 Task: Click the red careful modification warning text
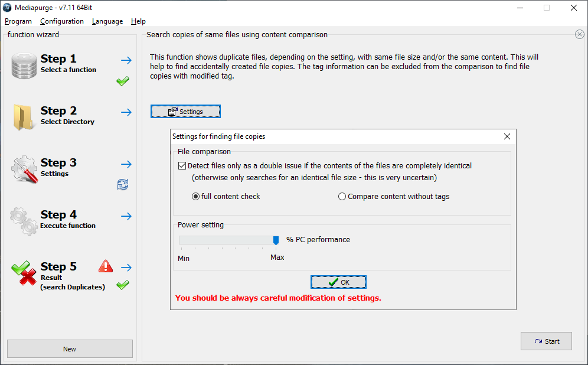[x=278, y=298]
